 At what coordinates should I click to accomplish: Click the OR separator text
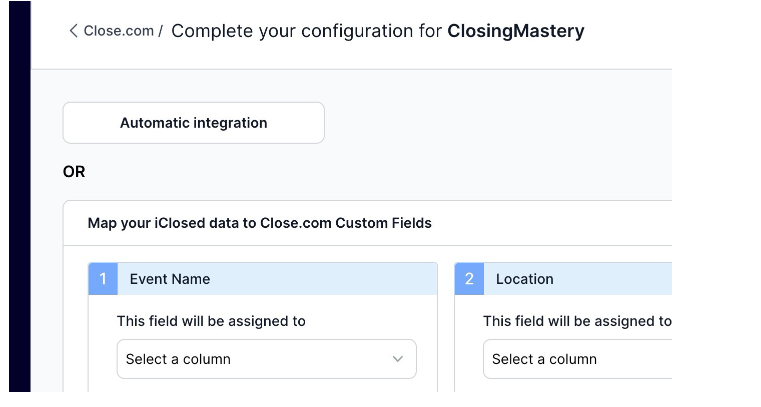[x=74, y=172]
